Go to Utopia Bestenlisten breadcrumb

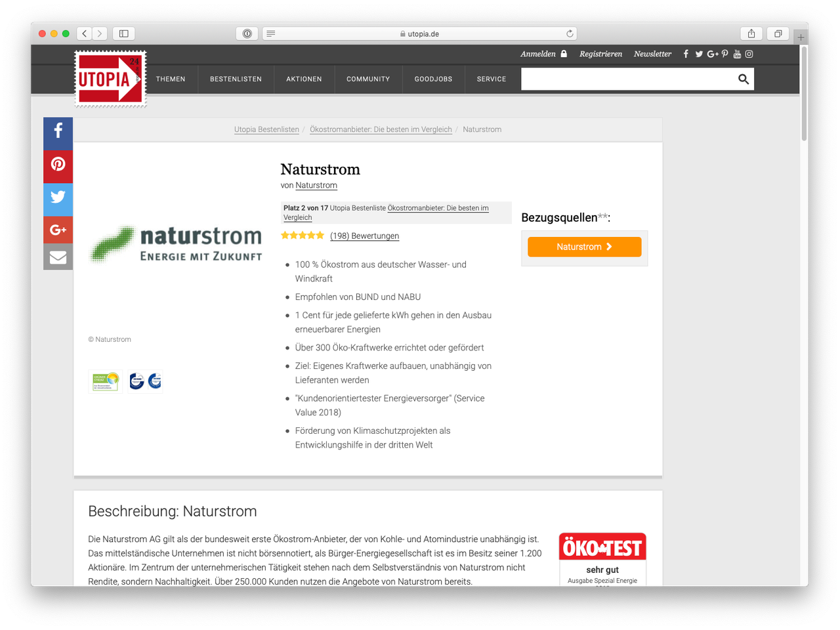click(x=266, y=129)
